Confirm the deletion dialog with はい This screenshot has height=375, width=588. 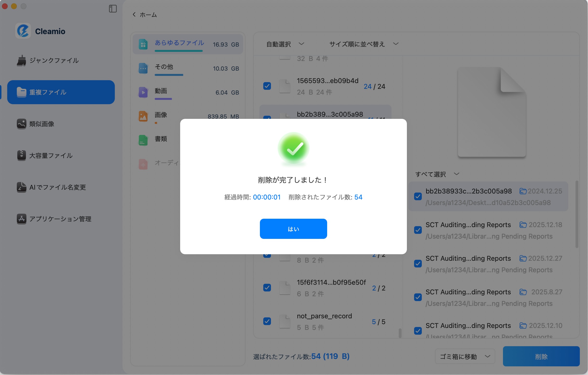293,229
